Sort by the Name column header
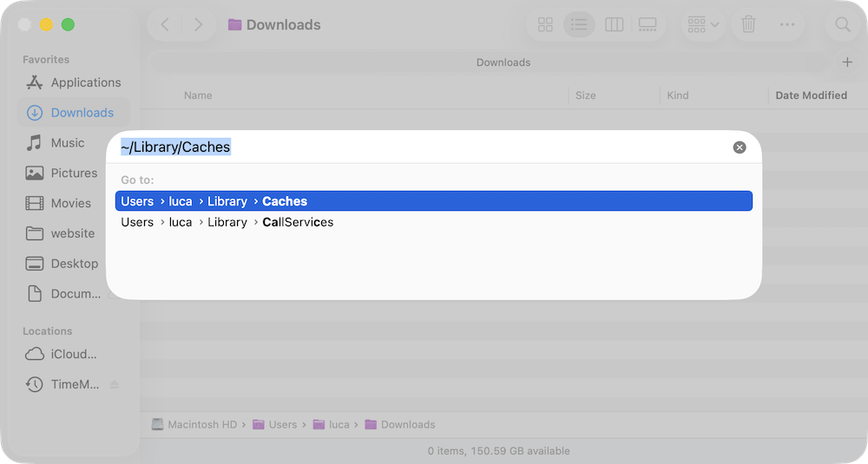The image size is (868, 464). click(198, 95)
